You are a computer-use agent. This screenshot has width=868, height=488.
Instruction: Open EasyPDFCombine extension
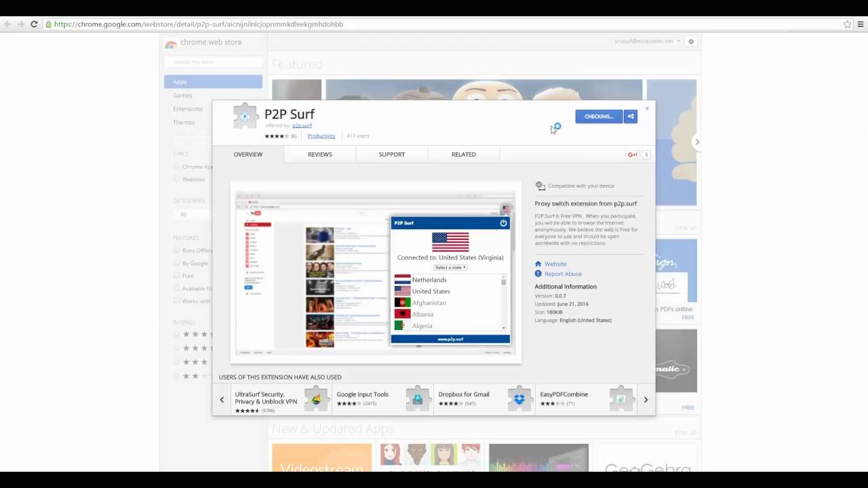(x=564, y=394)
